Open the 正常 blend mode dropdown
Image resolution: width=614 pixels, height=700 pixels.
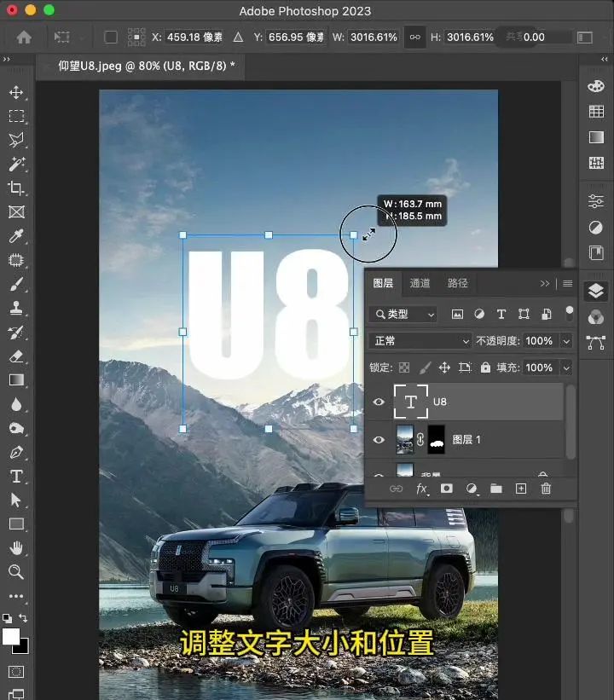tap(420, 341)
